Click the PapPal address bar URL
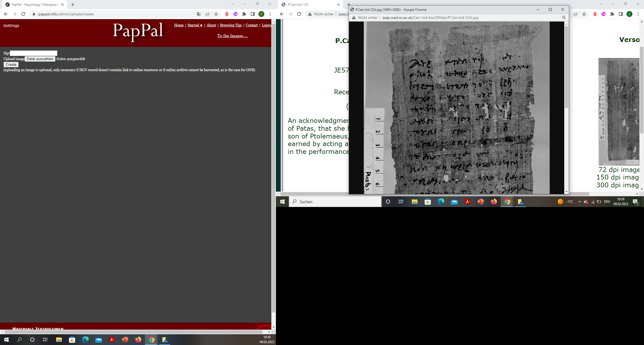The image size is (644, 345). [x=66, y=14]
